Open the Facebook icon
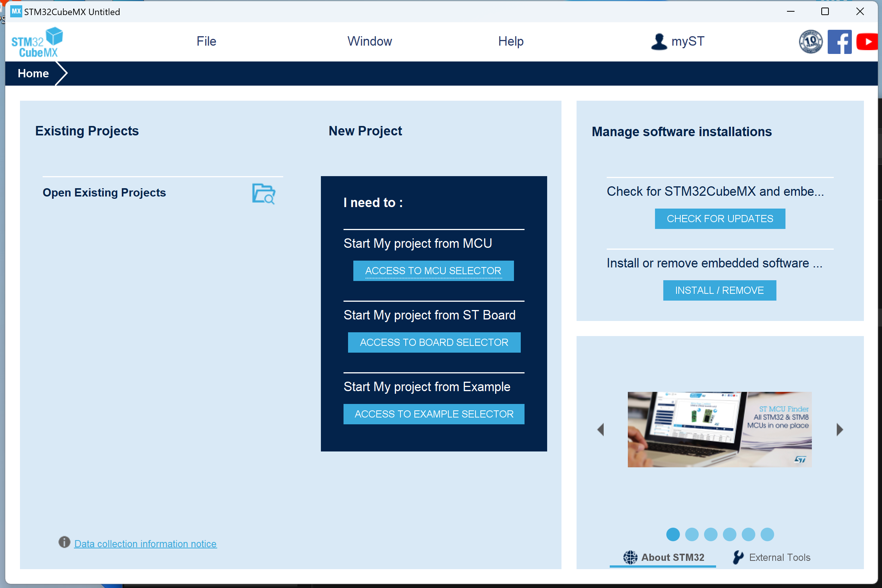This screenshot has height=588, width=882. [x=839, y=41]
